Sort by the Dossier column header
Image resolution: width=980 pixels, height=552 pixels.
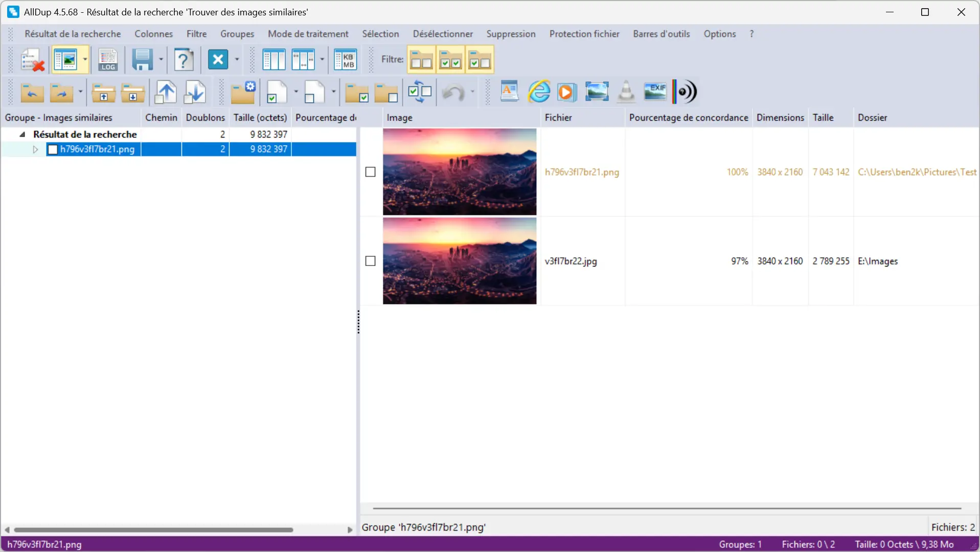916,118
